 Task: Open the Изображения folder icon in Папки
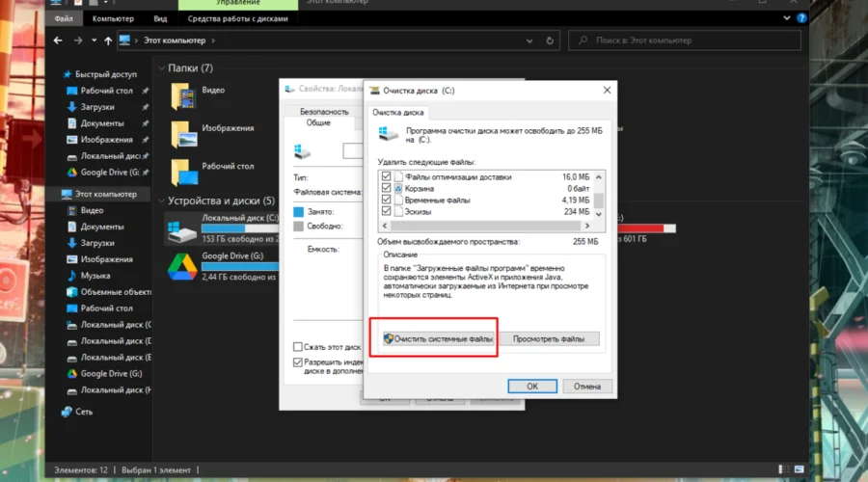click(183, 133)
